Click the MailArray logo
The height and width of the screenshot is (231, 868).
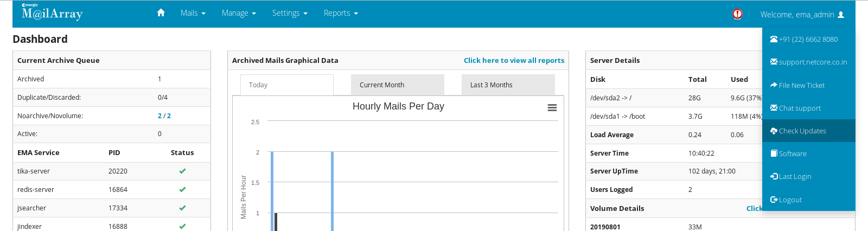(x=52, y=12)
